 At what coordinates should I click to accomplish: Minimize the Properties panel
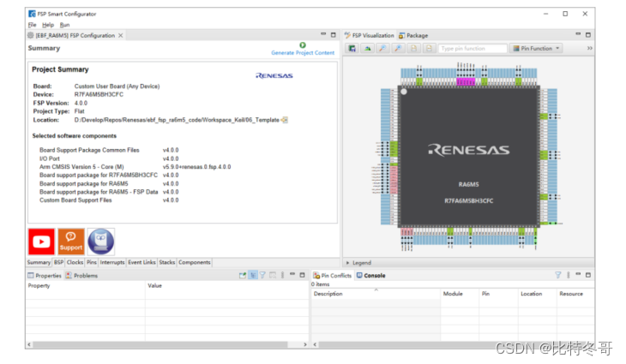(x=292, y=274)
